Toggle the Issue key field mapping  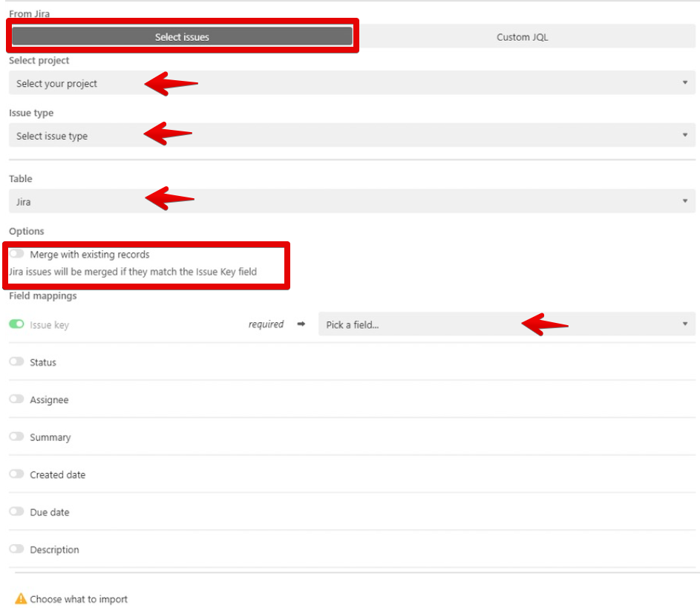(x=17, y=324)
